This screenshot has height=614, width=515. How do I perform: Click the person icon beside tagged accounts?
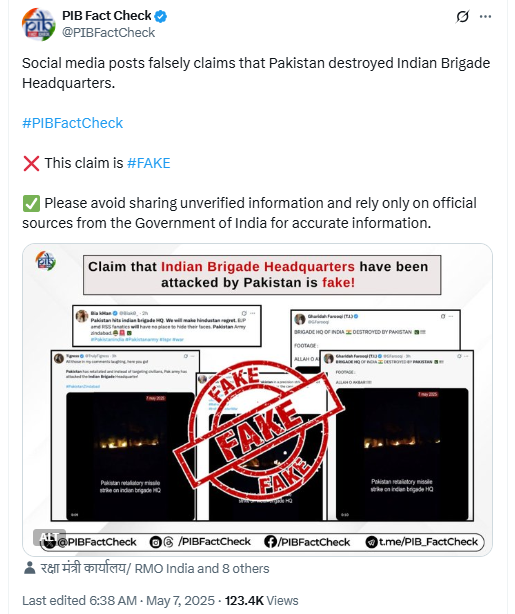pos(29,568)
